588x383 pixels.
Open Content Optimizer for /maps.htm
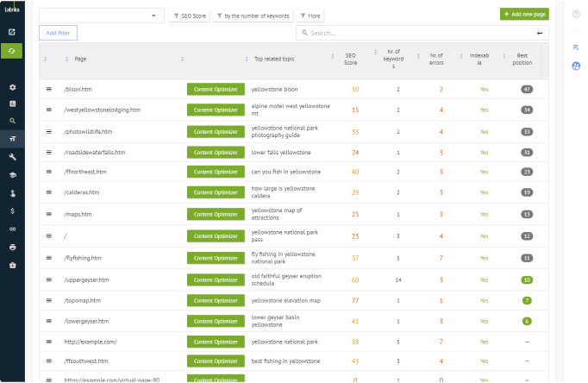(216, 214)
